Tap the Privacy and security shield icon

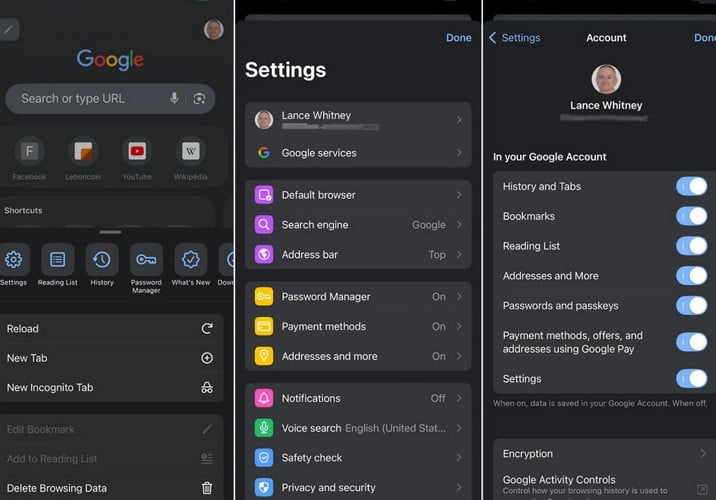pyautogui.click(x=264, y=487)
